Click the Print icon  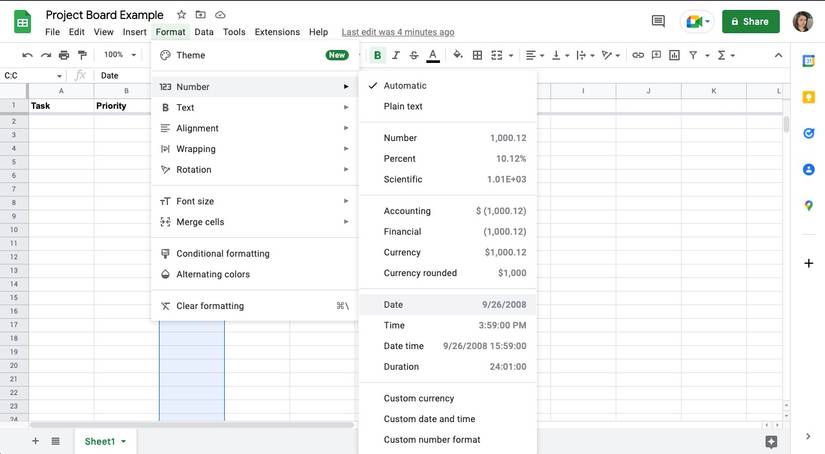pyautogui.click(x=64, y=55)
